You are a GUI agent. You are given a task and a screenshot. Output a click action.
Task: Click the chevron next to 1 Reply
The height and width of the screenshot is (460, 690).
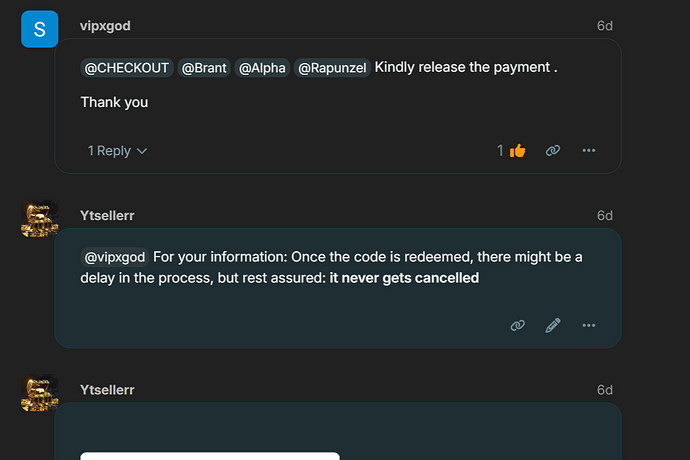142,151
